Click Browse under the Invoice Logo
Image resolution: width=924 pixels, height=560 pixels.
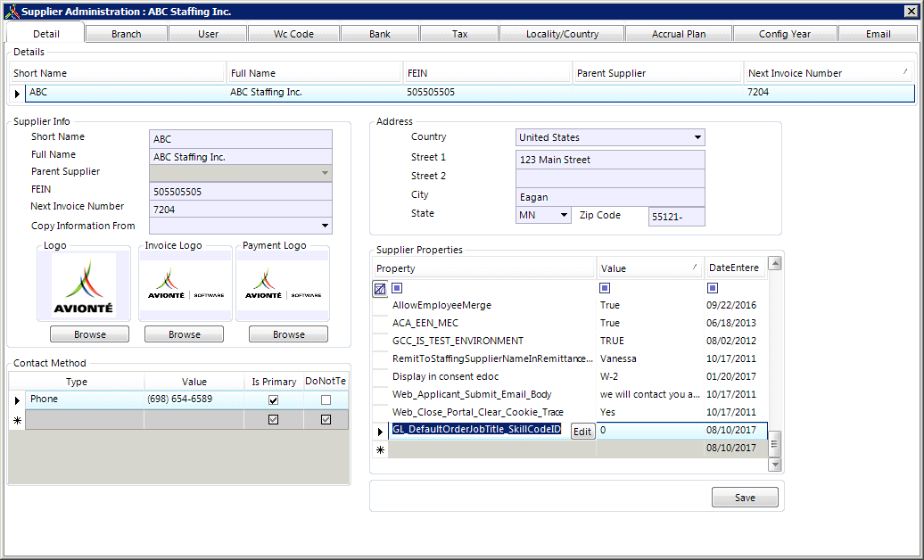(x=185, y=334)
